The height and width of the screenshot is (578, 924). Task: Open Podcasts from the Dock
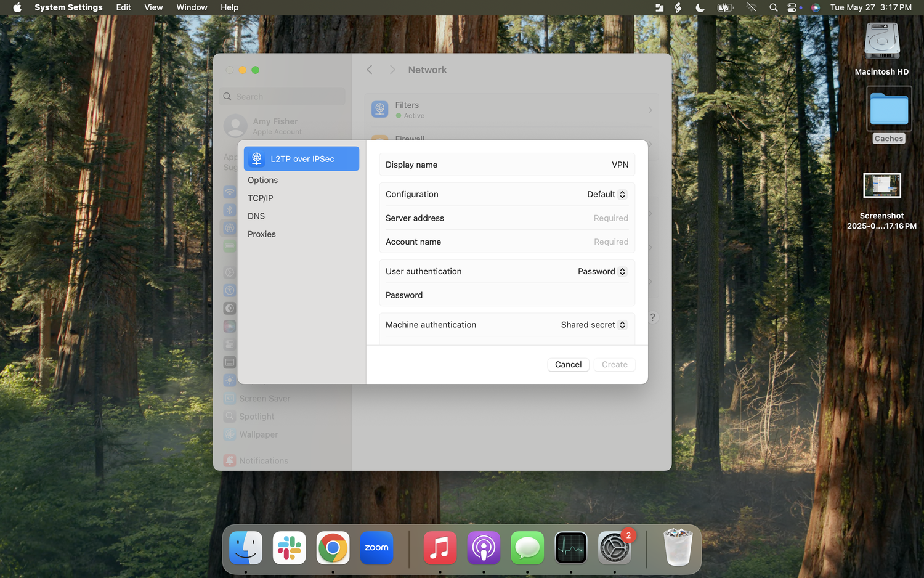tap(484, 548)
